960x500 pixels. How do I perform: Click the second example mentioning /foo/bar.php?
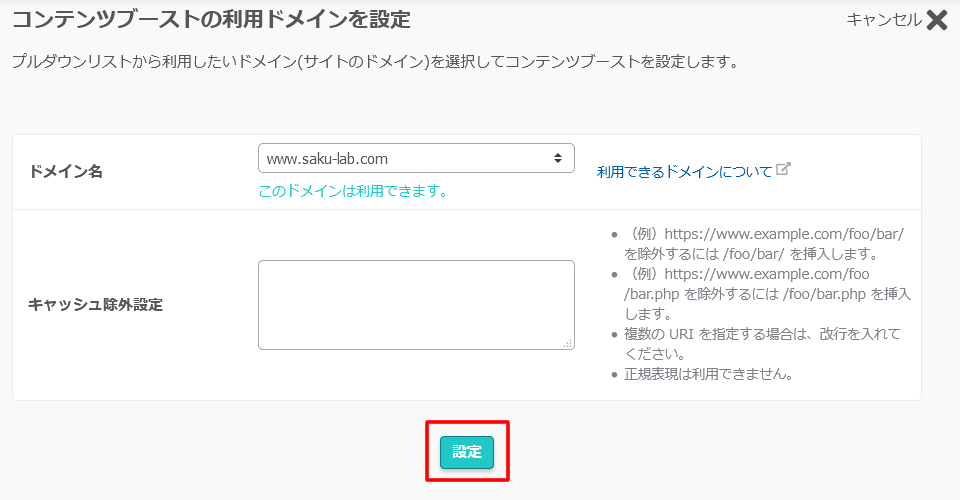(x=767, y=294)
